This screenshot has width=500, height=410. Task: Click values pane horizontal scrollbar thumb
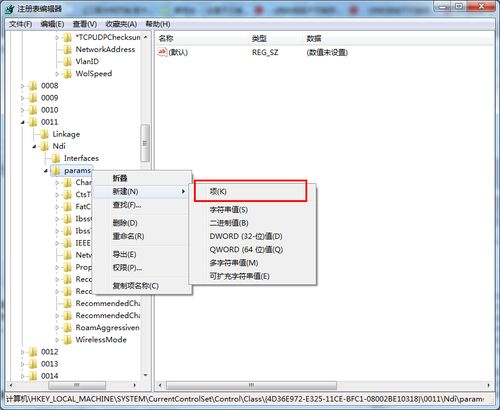click(x=251, y=385)
